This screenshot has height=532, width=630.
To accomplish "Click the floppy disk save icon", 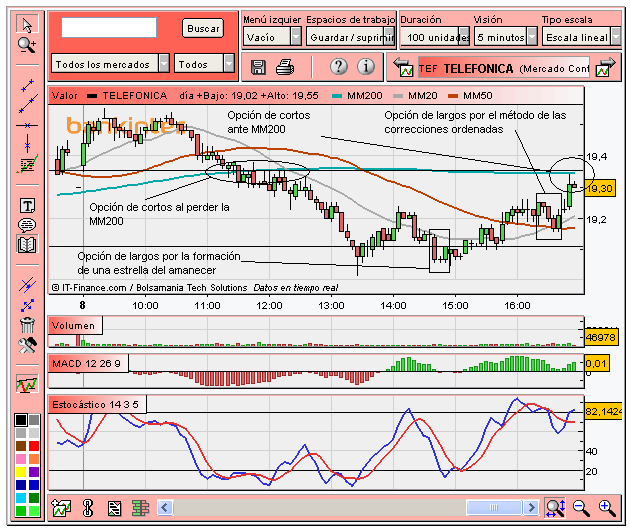I will click(x=258, y=67).
